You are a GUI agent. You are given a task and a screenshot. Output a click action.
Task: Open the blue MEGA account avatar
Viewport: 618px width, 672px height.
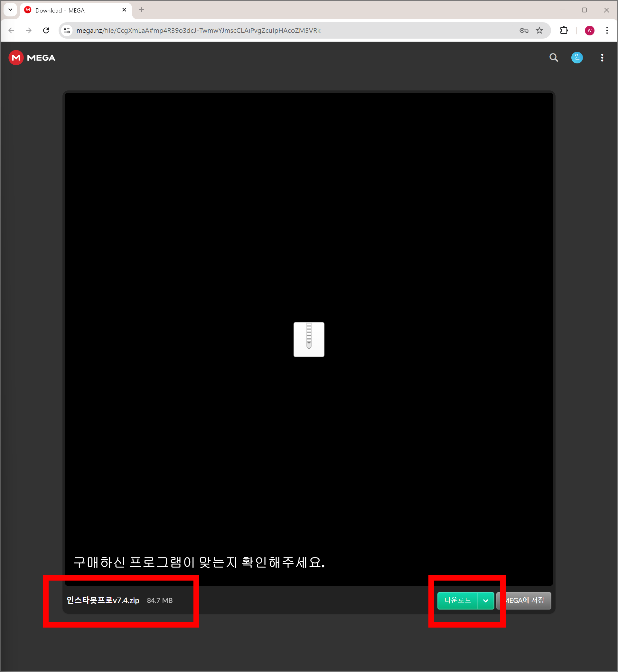[x=577, y=58]
